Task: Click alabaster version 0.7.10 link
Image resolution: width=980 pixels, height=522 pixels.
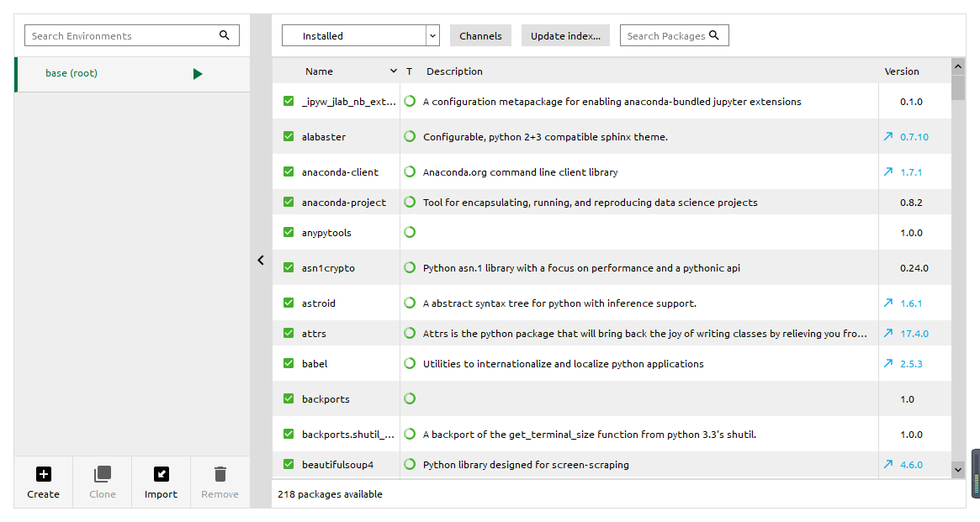Action: click(x=914, y=137)
